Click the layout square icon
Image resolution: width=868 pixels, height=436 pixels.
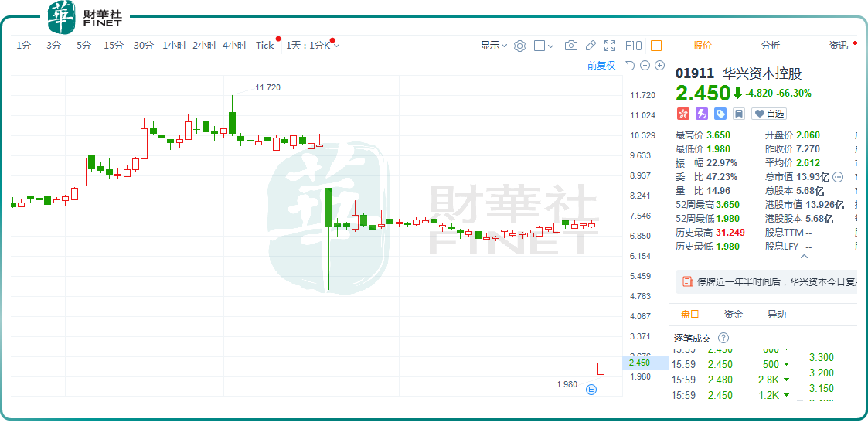pyautogui.click(x=540, y=46)
